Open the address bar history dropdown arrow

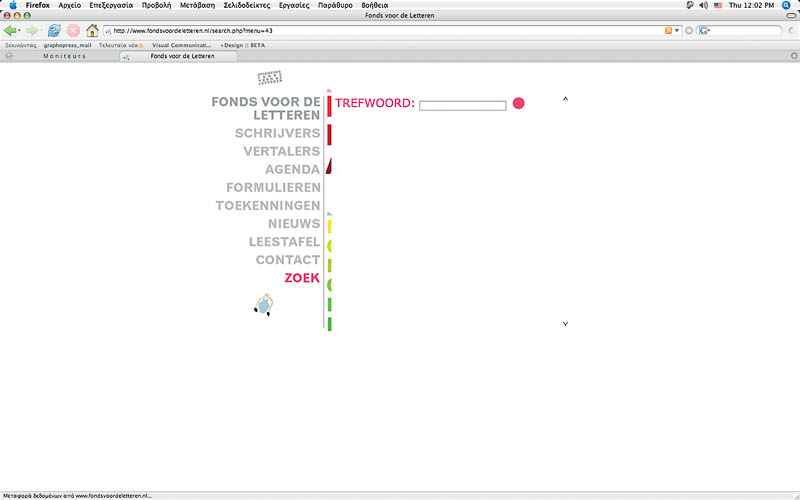click(677, 31)
